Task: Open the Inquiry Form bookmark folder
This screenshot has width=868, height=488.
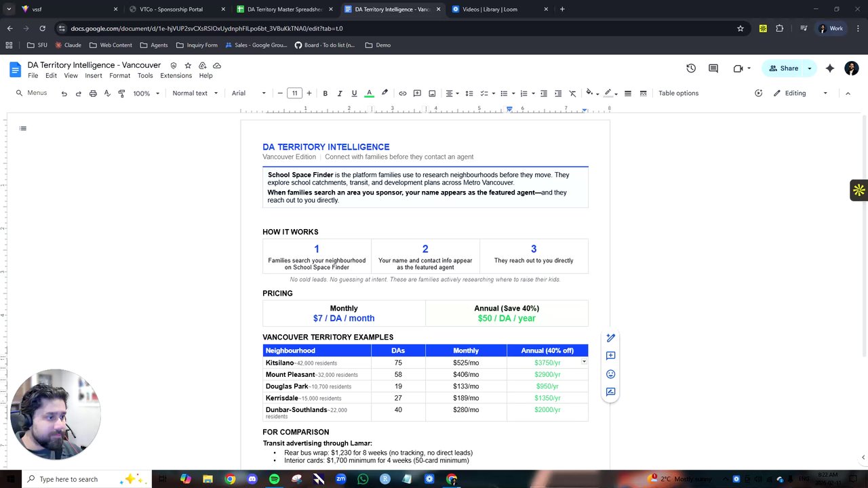Action: tap(197, 45)
